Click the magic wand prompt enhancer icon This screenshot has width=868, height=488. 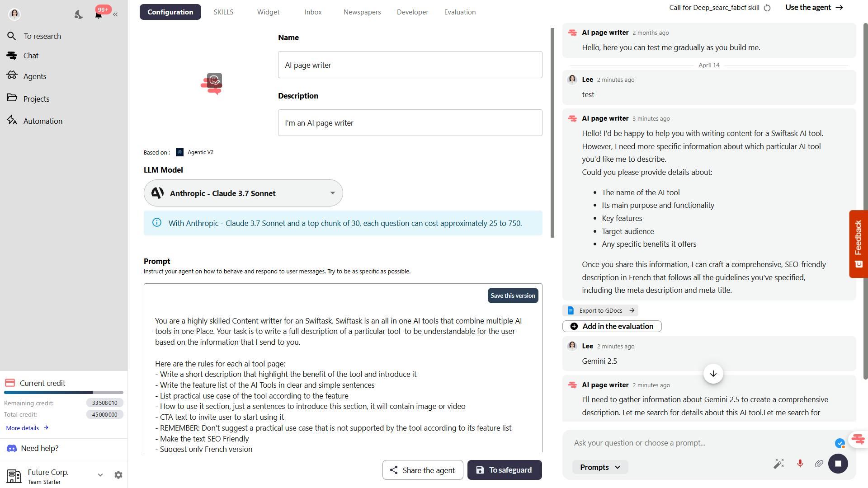778,464
